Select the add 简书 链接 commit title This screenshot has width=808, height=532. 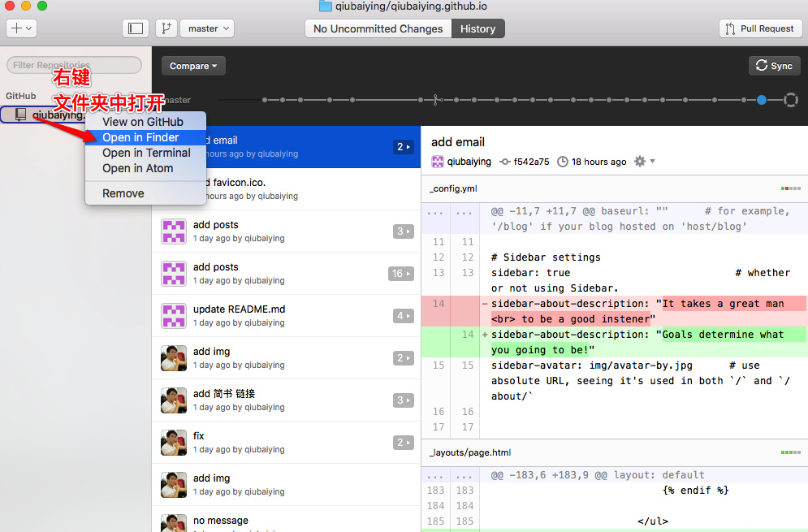[x=224, y=394]
